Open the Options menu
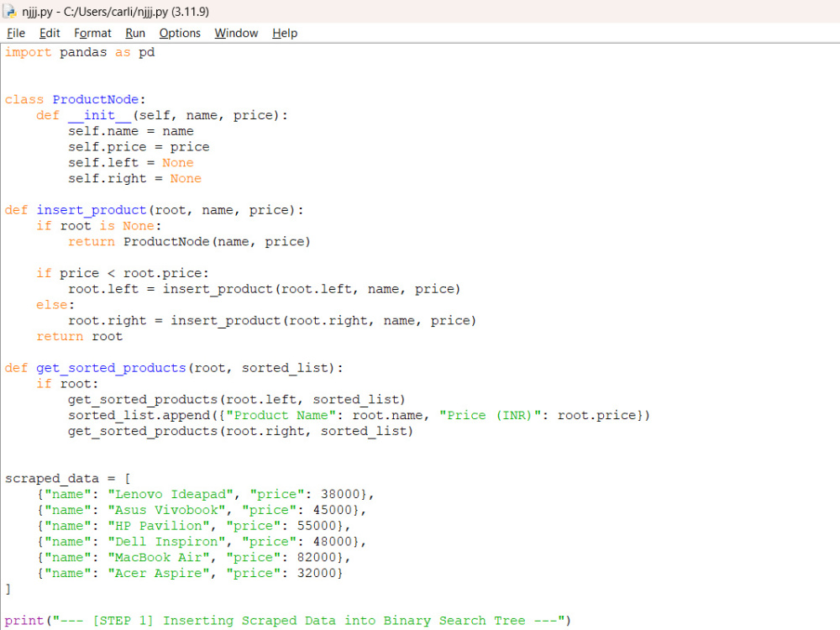Image resolution: width=840 pixels, height=630 pixels. click(x=180, y=34)
